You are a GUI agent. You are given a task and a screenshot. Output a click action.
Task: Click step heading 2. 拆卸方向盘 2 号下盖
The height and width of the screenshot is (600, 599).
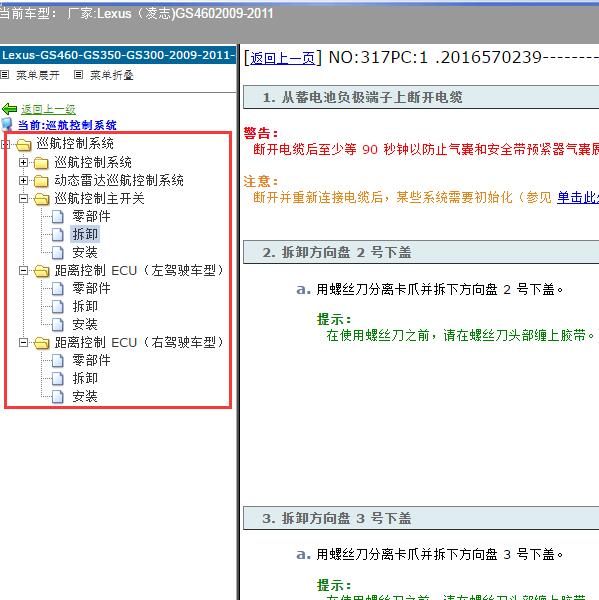tap(421, 252)
